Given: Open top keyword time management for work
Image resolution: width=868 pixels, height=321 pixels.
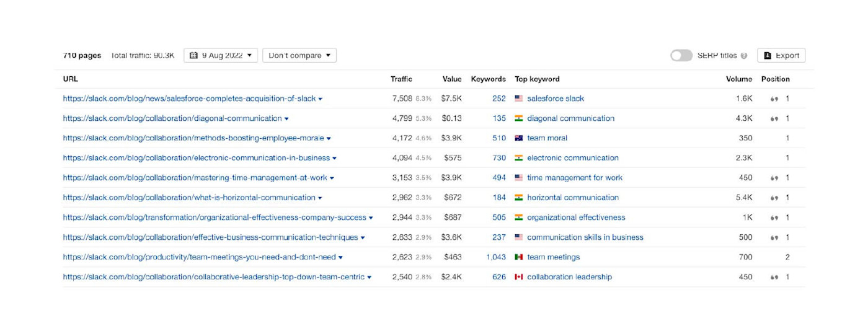Looking at the screenshot, I should point(575,178).
